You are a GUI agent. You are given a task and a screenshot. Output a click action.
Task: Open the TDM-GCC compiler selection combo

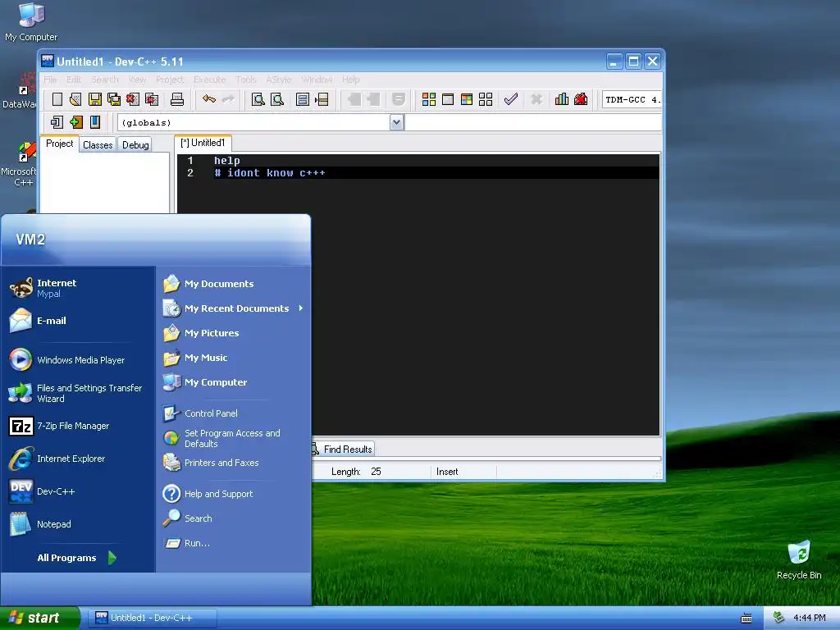[x=632, y=99]
